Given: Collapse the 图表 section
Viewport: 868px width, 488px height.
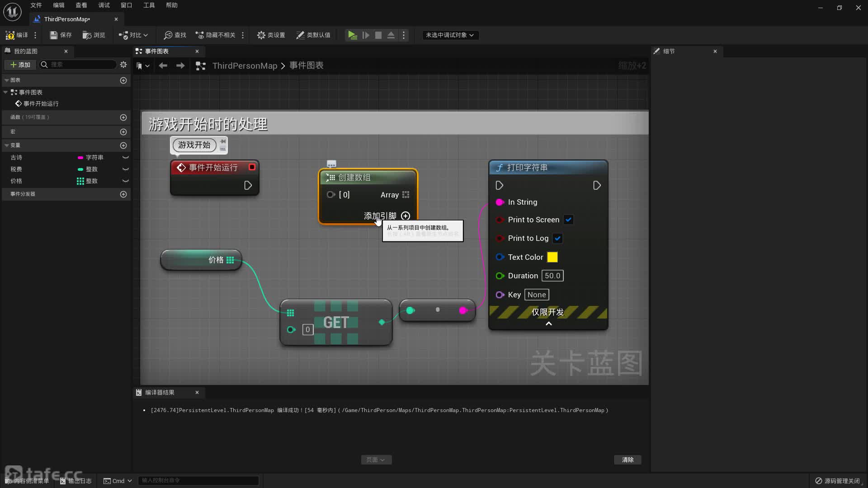Looking at the screenshot, I should (x=7, y=80).
